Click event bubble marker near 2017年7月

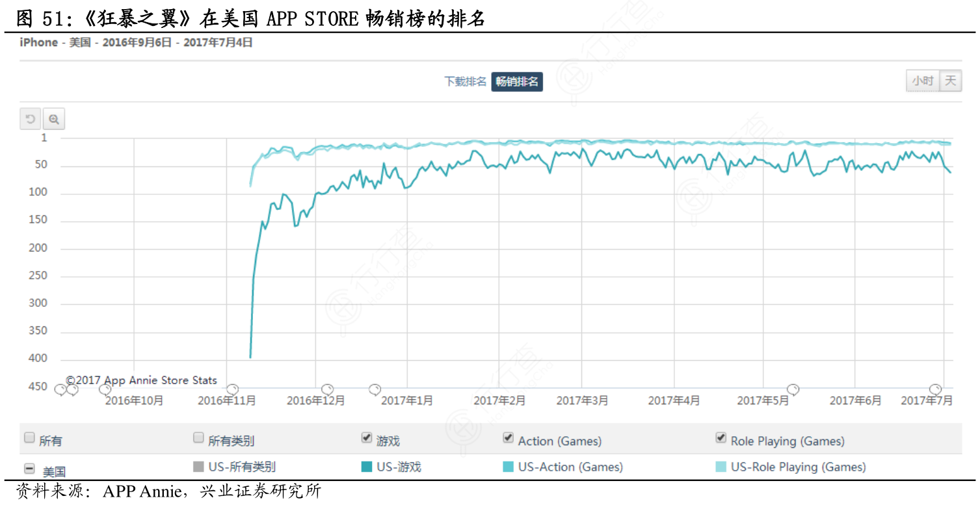(935, 389)
